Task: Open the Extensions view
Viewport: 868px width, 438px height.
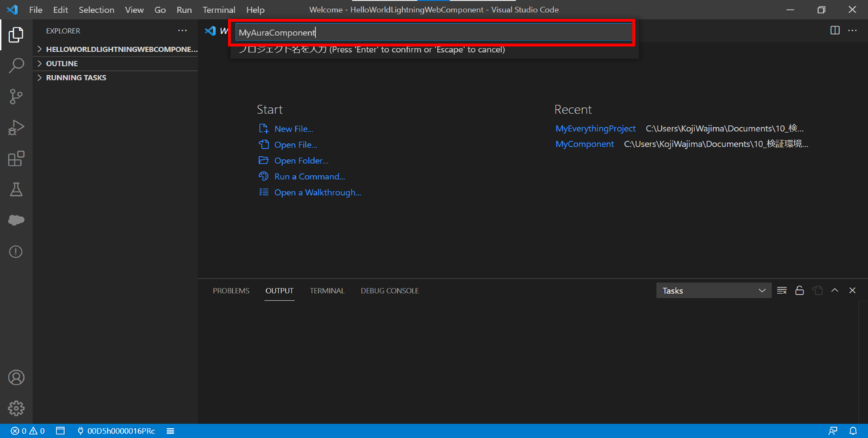Action: tap(16, 159)
